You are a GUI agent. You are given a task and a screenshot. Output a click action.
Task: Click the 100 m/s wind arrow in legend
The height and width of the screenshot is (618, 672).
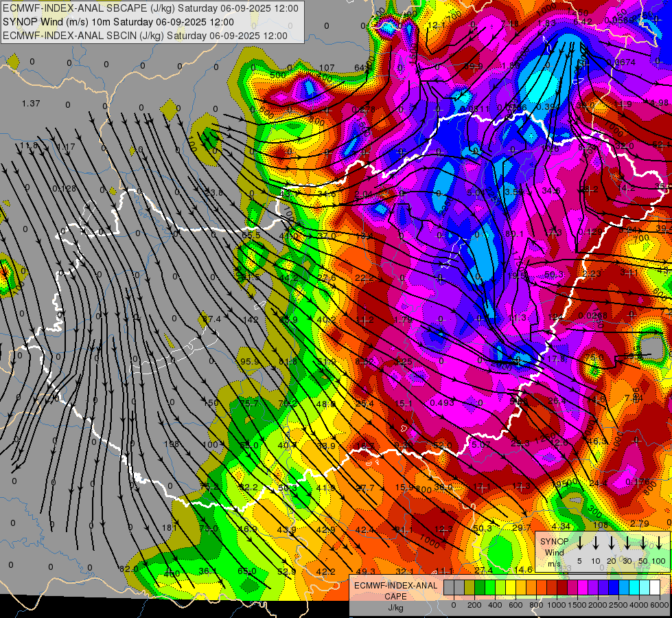(x=659, y=542)
